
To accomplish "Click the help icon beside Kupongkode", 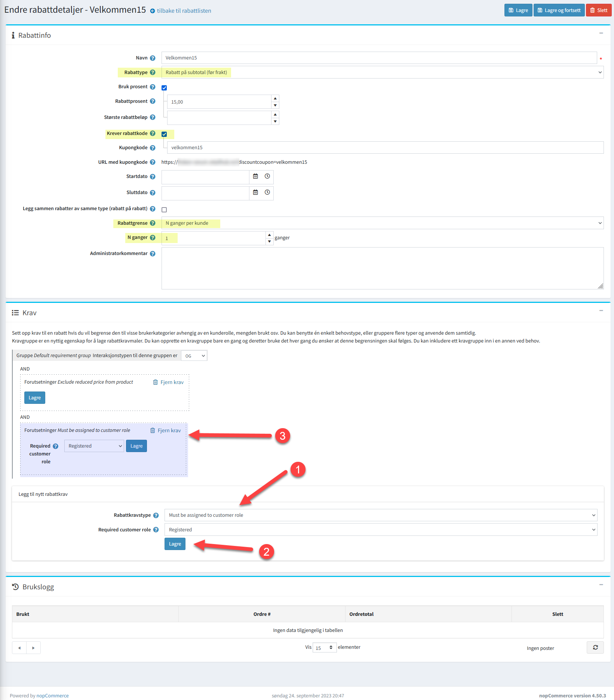I will click(153, 148).
